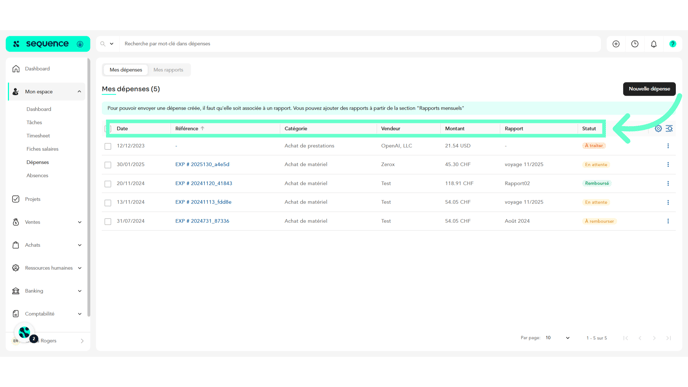Expand the Banking menu chevron

point(79,291)
